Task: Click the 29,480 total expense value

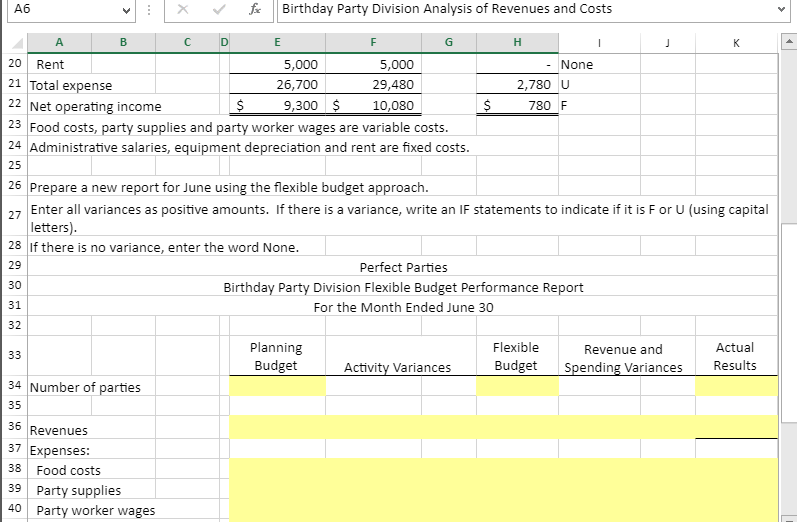Action: coord(393,84)
